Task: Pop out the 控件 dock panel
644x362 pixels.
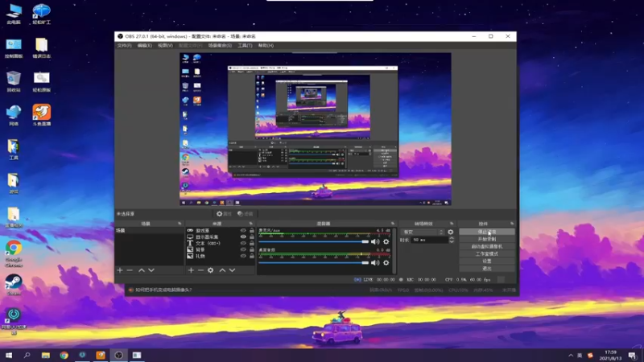Action: click(512, 224)
